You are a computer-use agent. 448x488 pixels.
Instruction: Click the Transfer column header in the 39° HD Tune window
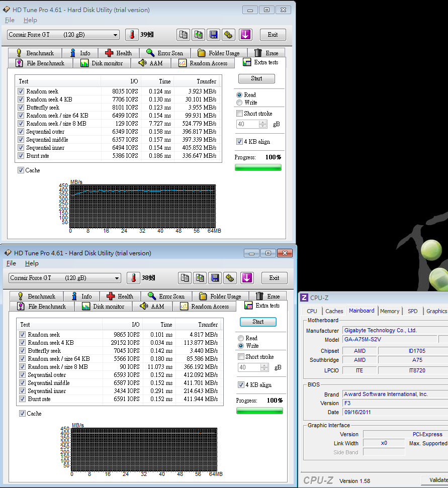click(x=197, y=81)
